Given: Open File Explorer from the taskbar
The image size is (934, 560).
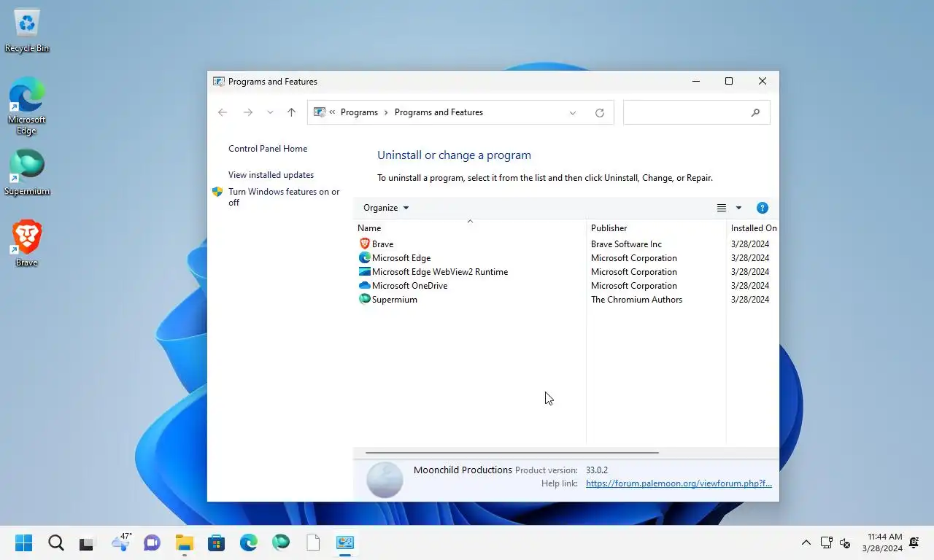Looking at the screenshot, I should [184, 542].
